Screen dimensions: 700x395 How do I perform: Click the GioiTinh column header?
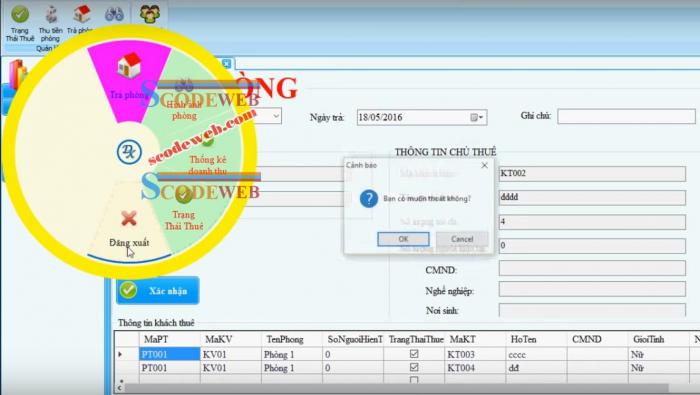[x=659, y=339]
